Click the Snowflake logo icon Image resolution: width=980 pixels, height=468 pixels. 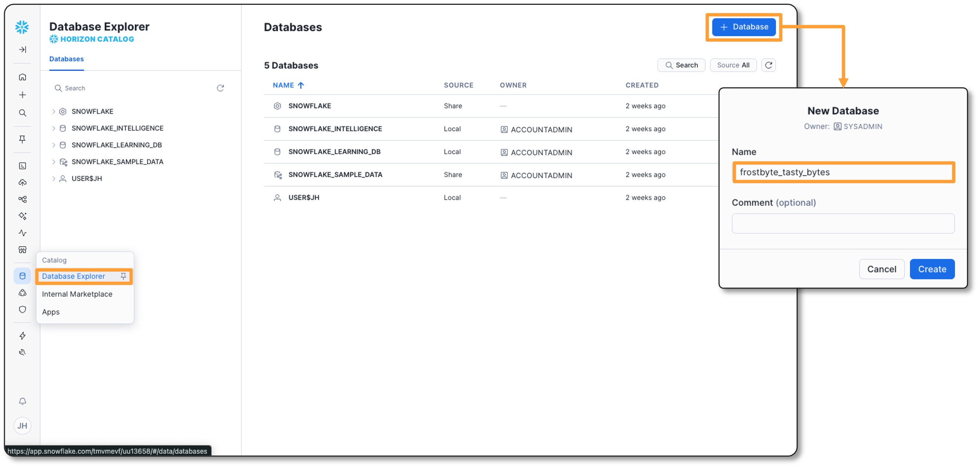click(22, 27)
